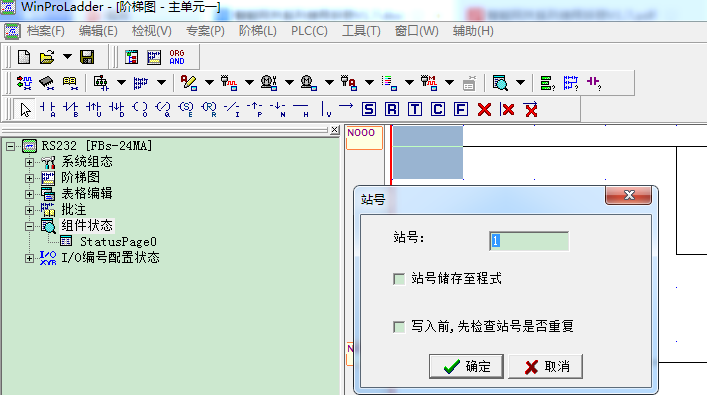Image resolution: width=707 pixels, height=395 pixels.
Task: Select the arrow pointer selection tool
Action: 25,109
